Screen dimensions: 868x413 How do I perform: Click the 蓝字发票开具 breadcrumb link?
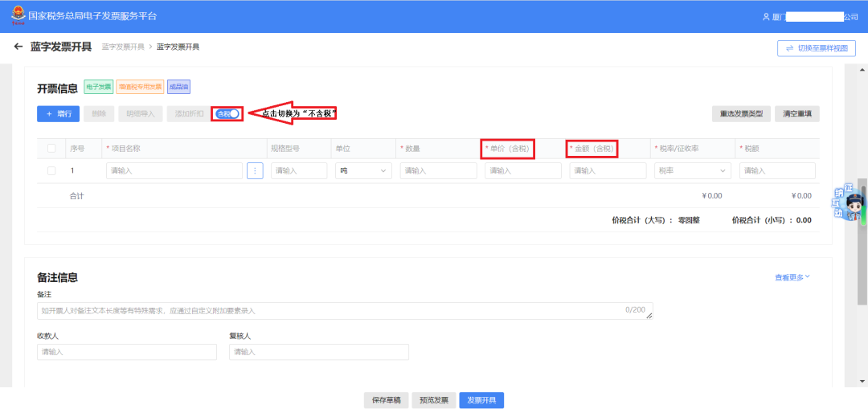pyautogui.click(x=123, y=47)
